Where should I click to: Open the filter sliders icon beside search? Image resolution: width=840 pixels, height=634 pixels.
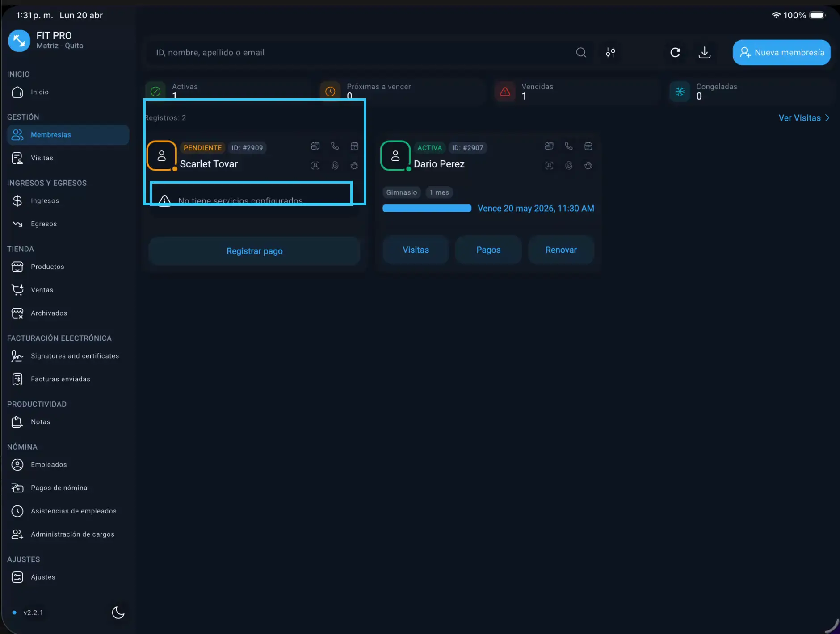click(610, 53)
